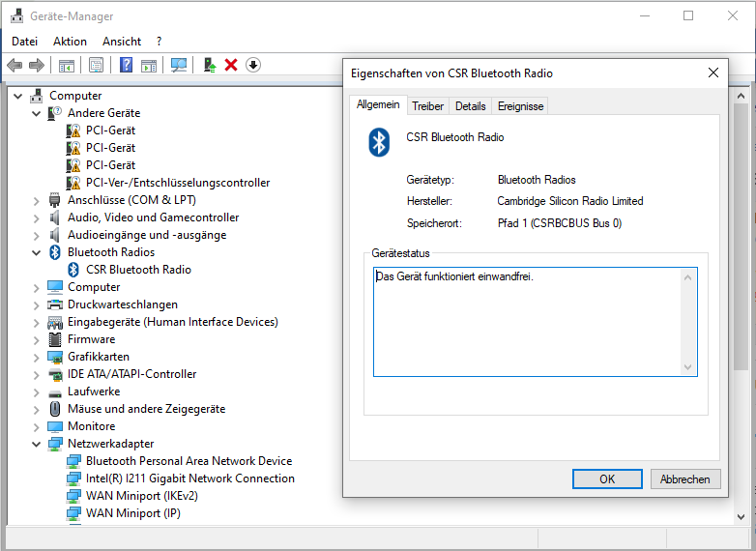
Task: Collapse the root Computer node
Action: click(x=17, y=96)
